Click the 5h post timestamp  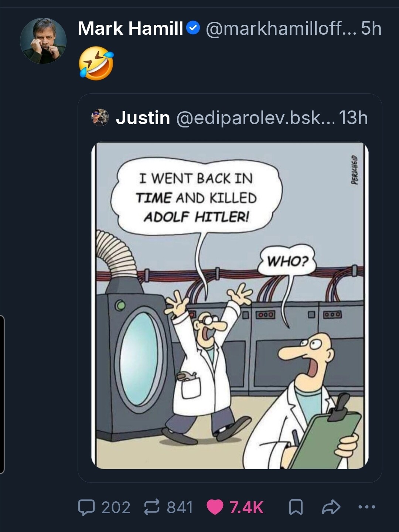[371, 28]
